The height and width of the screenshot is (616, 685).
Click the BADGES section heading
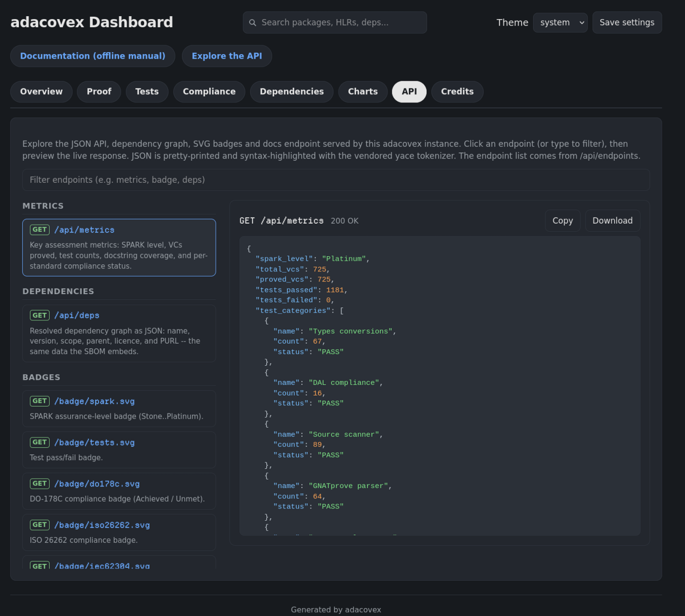[x=41, y=377]
